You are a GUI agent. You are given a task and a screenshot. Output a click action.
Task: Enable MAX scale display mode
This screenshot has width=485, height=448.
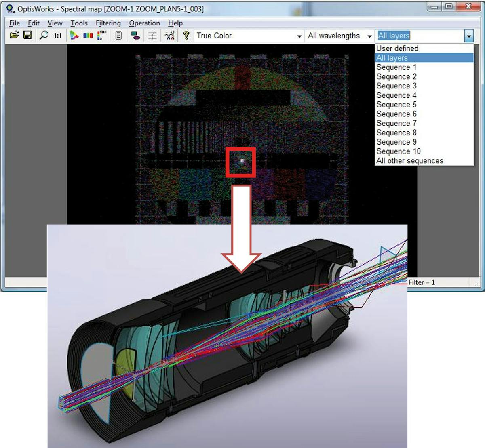[100, 36]
